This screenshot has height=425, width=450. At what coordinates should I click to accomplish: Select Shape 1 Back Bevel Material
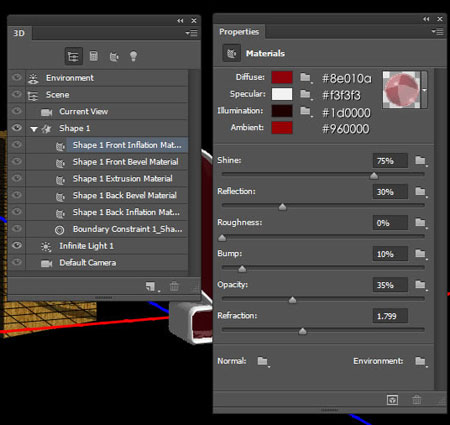pyautogui.click(x=125, y=195)
